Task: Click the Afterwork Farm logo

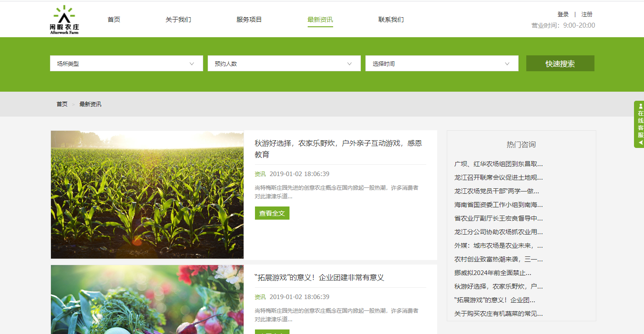Action: (65, 20)
